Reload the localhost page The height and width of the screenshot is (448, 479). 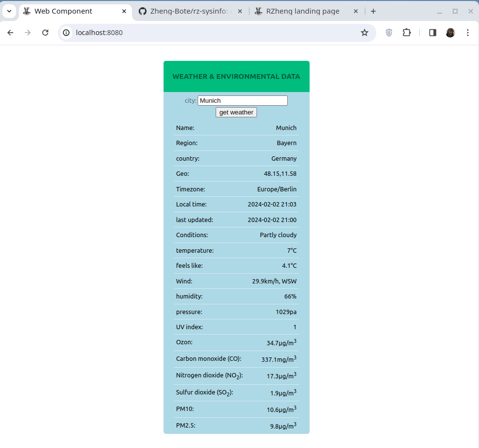(x=45, y=33)
